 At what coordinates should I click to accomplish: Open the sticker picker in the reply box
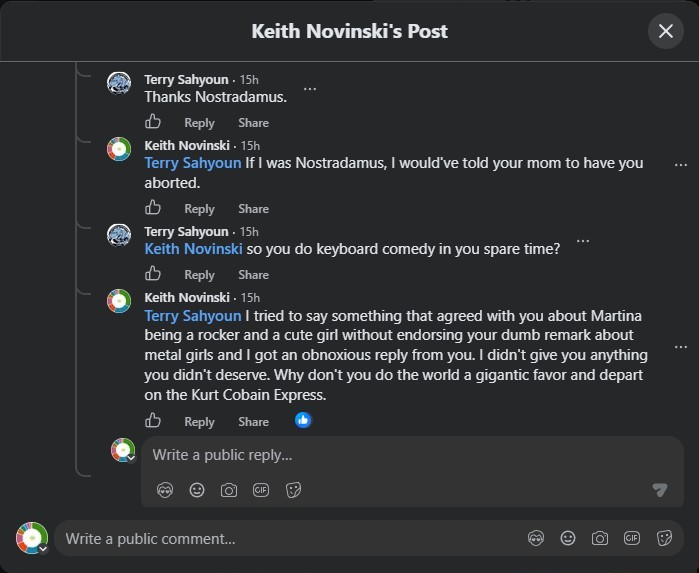293,490
